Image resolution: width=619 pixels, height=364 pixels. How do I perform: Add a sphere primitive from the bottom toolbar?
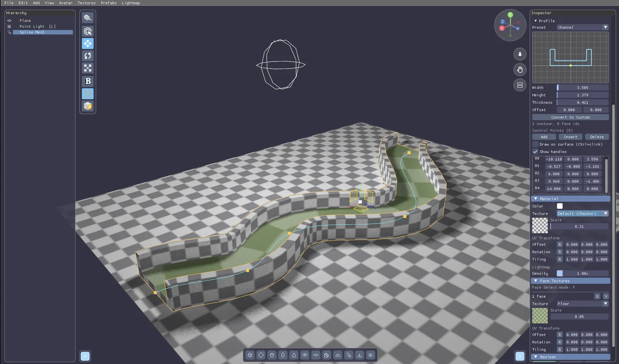pos(261,355)
